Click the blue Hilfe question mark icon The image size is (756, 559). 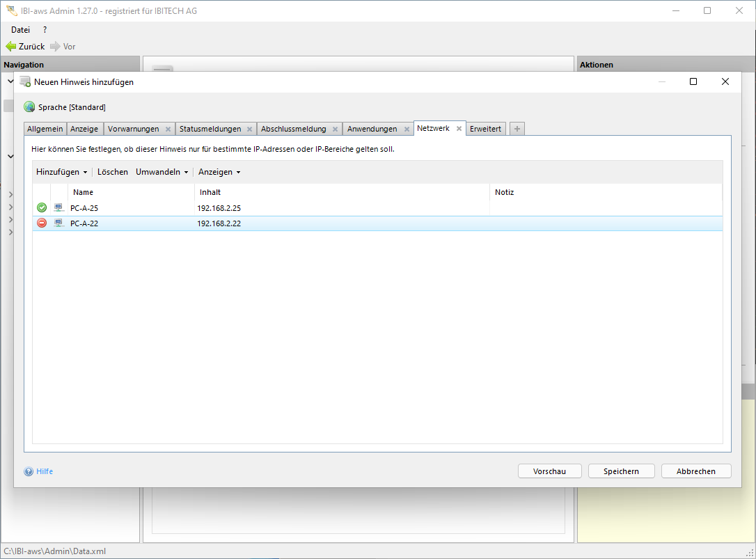pyautogui.click(x=29, y=471)
